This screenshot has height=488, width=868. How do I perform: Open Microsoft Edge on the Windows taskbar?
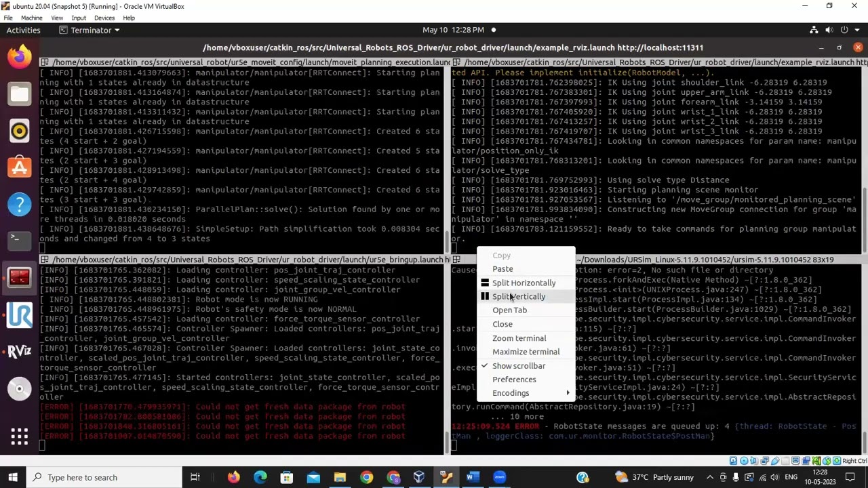260,477
